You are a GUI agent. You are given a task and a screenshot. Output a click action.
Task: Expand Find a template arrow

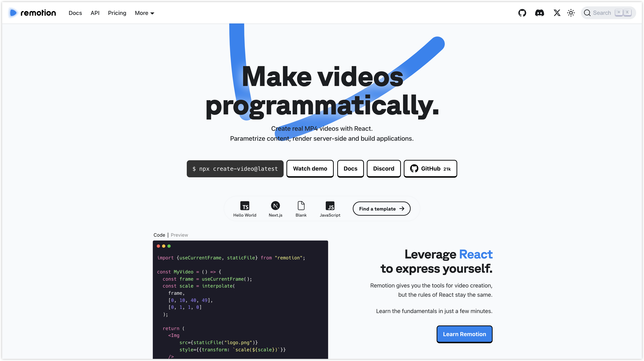pyautogui.click(x=402, y=208)
